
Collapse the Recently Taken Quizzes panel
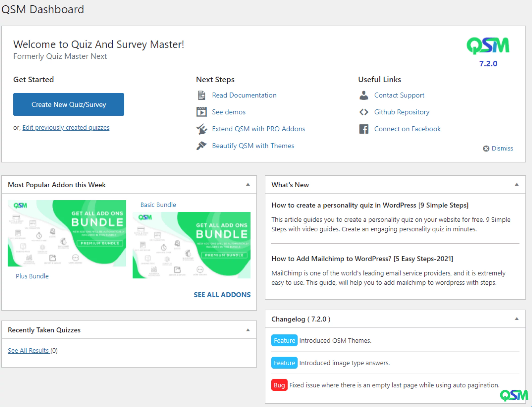(x=248, y=330)
